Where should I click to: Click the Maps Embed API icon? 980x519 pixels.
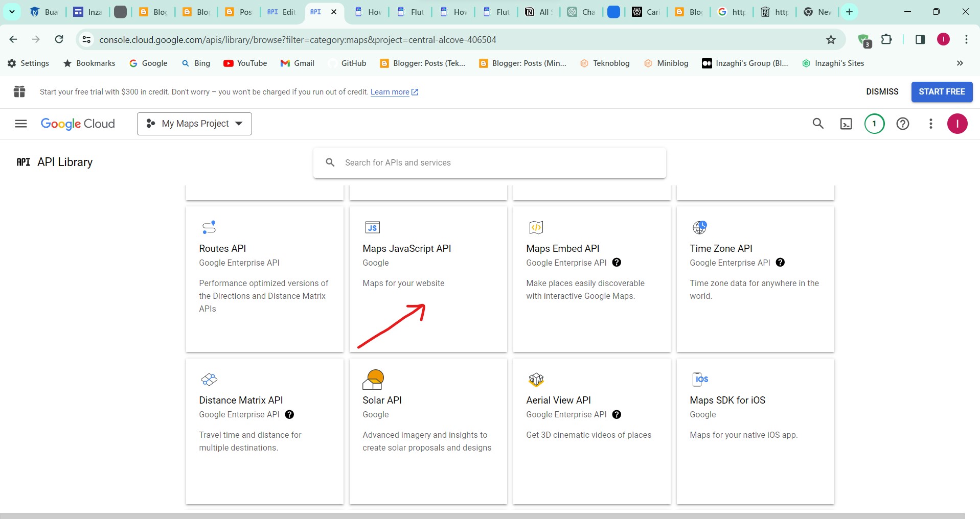[x=536, y=227]
